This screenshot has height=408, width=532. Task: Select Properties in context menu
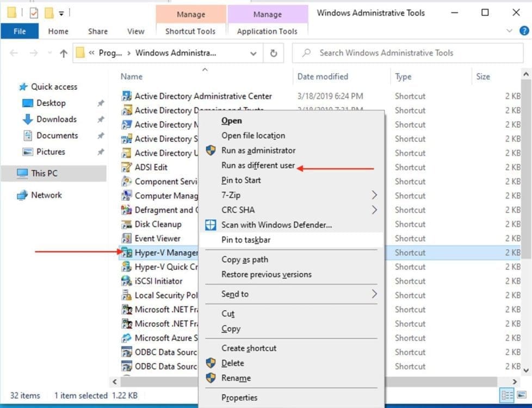[x=239, y=398]
